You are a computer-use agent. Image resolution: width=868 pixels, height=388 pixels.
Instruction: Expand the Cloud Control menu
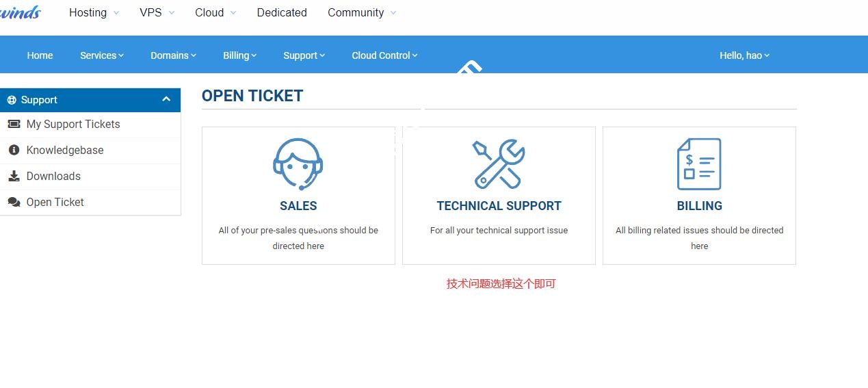point(384,55)
